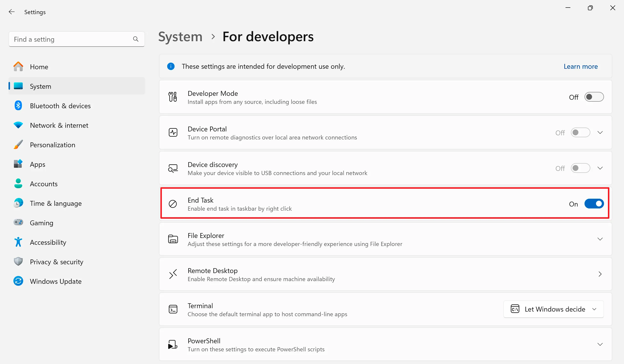Select the Bluetooth & devices sidebar icon
The image size is (624, 364).
pyautogui.click(x=18, y=106)
